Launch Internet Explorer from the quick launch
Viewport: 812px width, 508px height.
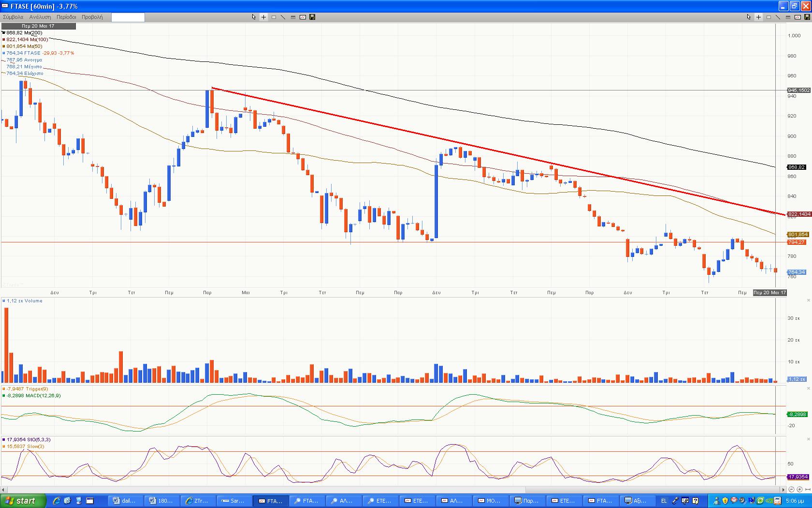57,501
